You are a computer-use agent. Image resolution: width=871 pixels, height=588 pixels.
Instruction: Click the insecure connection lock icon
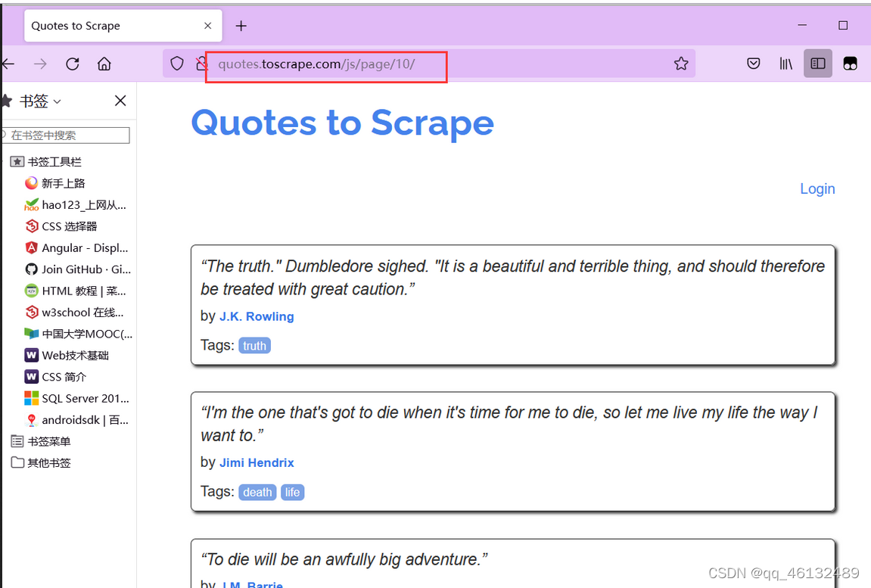click(x=201, y=64)
